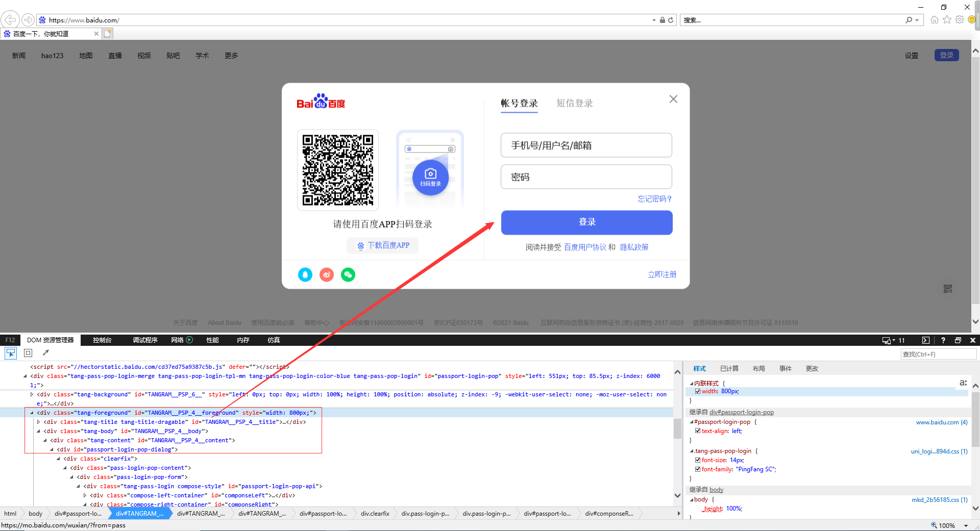The image size is (980, 531).
Task: Open device emulation mode icon
Action: tap(886, 340)
